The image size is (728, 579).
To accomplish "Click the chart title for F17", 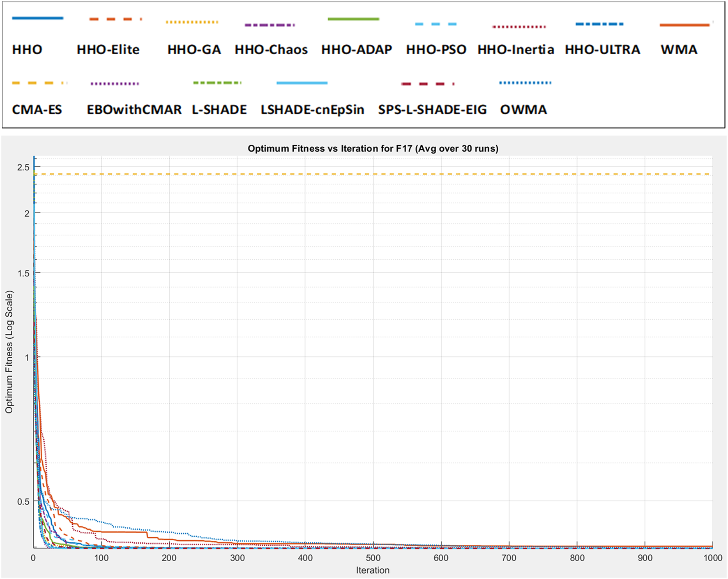I will click(373, 148).
